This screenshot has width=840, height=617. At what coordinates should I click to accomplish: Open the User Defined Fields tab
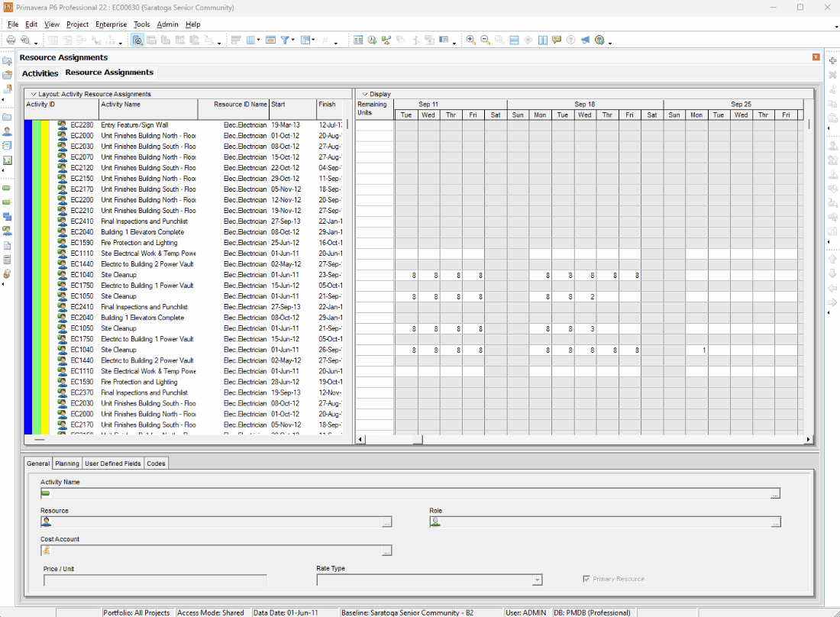112,464
